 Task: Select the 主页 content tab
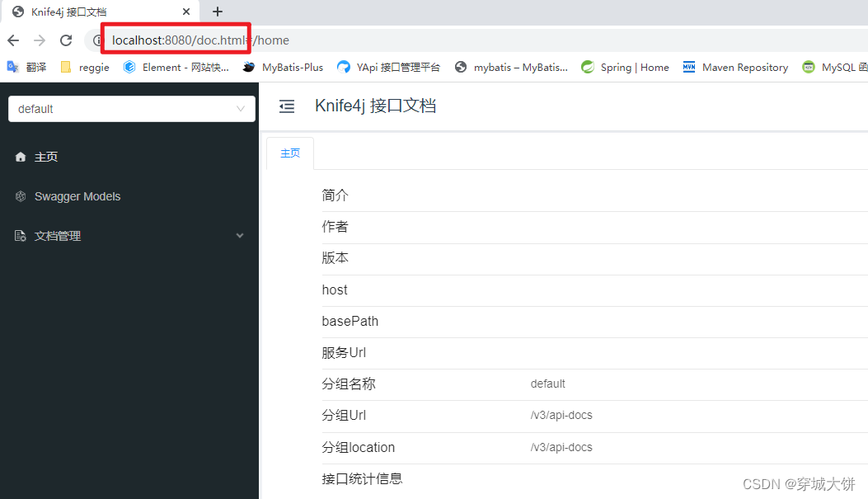point(290,153)
